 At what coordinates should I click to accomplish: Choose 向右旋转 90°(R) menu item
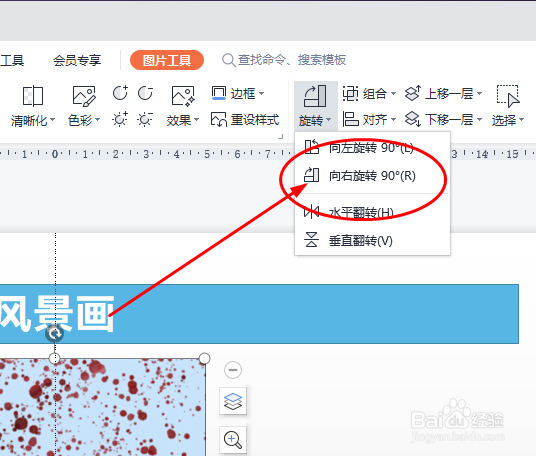point(372,176)
